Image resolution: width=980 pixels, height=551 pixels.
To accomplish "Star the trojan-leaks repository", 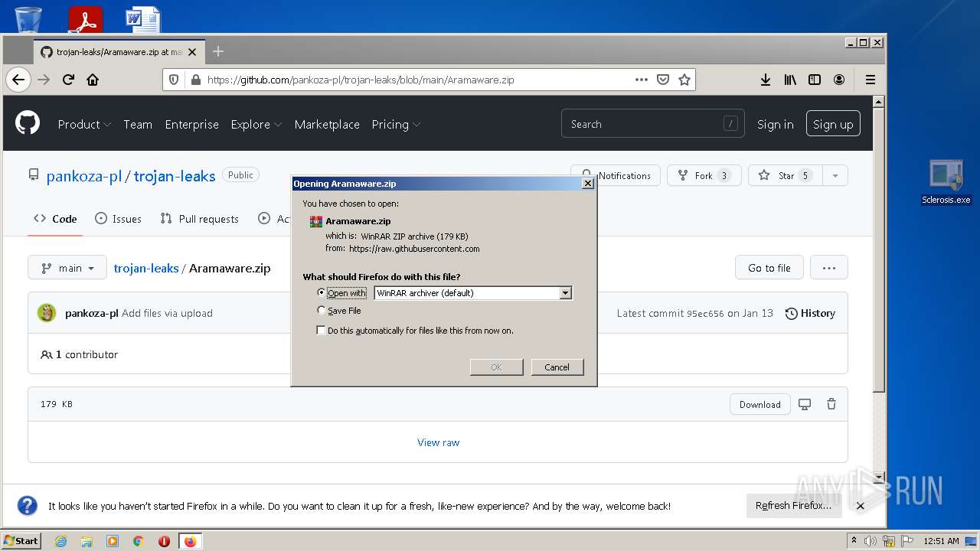I will (x=786, y=175).
